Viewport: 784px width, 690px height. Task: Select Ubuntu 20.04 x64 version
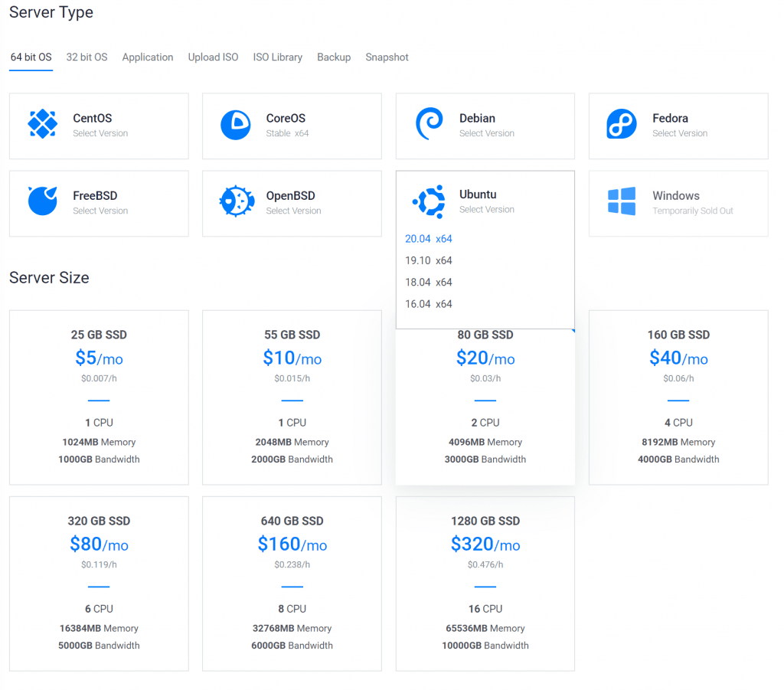pyautogui.click(x=429, y=239)
